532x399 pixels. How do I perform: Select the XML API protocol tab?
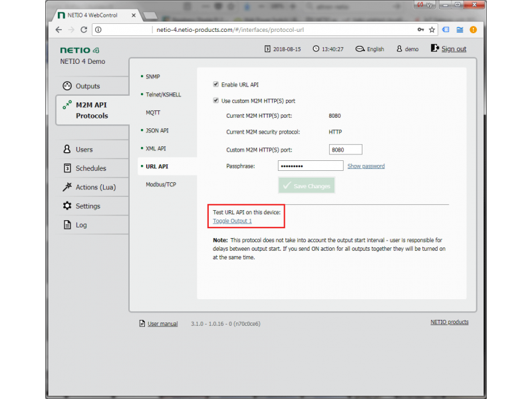tap(156, 148)
